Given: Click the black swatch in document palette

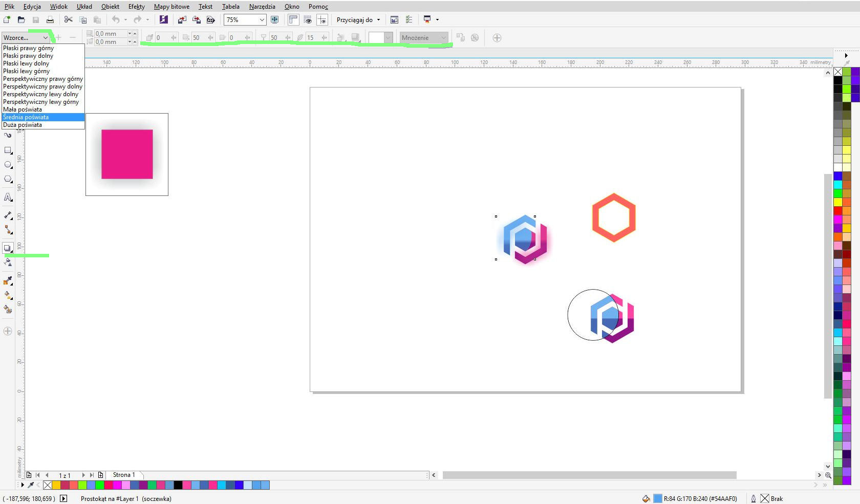Looking at the screenshot, I should 178,485.
